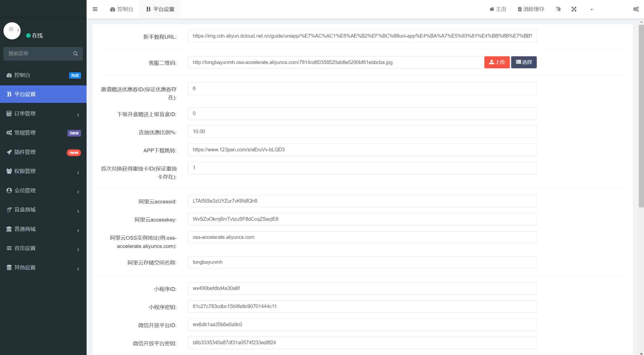The width and height of the screenshot is (644, 355).
Task: Click the vertical scrollbar on the right
Action: [x=641, y=116]
